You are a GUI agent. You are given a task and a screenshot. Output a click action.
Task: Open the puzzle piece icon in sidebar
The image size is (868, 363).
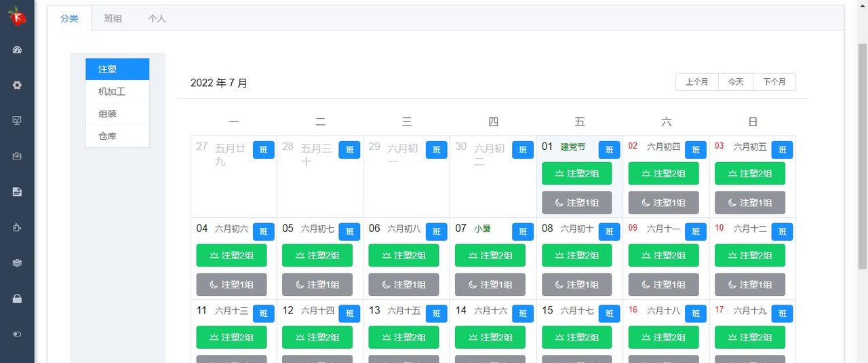point(17,227)
